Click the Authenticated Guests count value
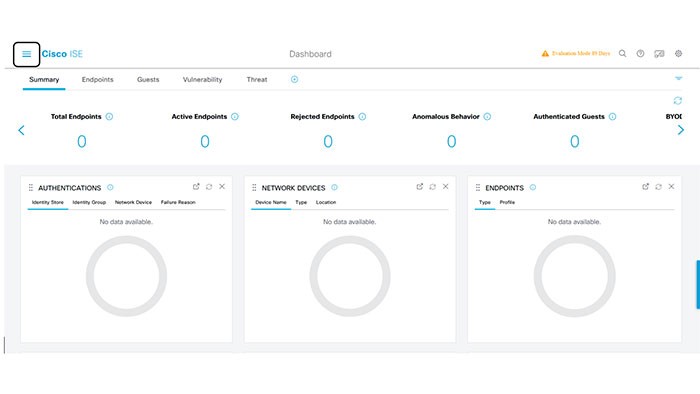The height and width of the screenshot is (394, 700). [575, 141]
